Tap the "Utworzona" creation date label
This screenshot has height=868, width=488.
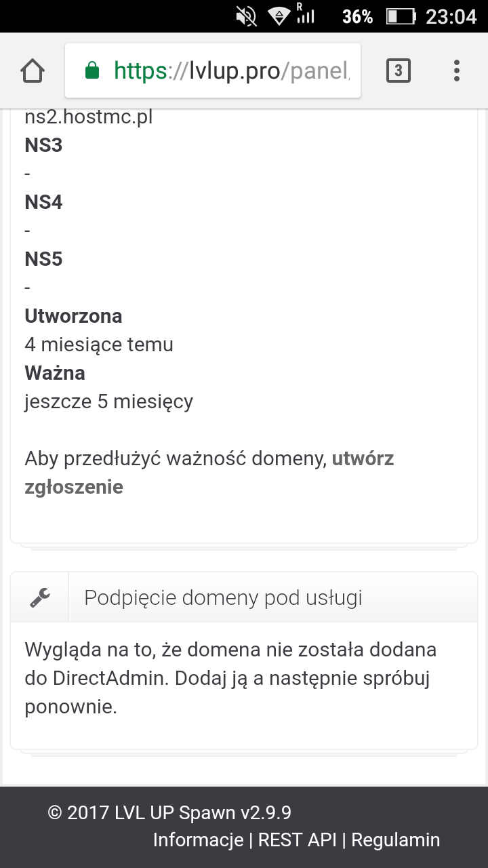point(73,316)
